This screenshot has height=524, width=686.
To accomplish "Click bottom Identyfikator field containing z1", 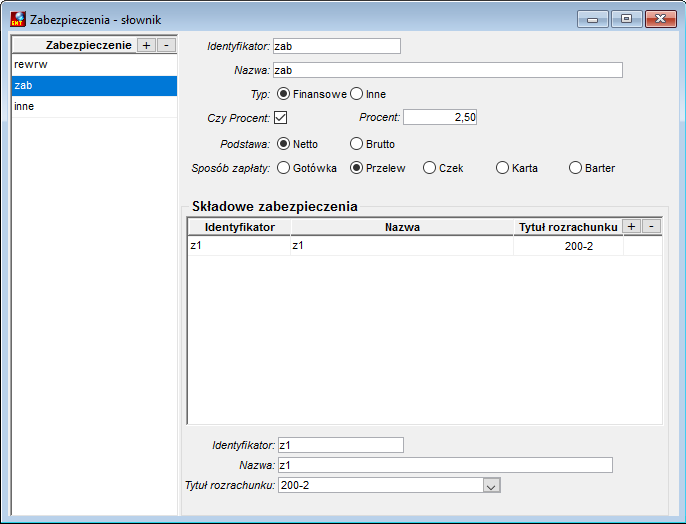I will tap(341, 445).
